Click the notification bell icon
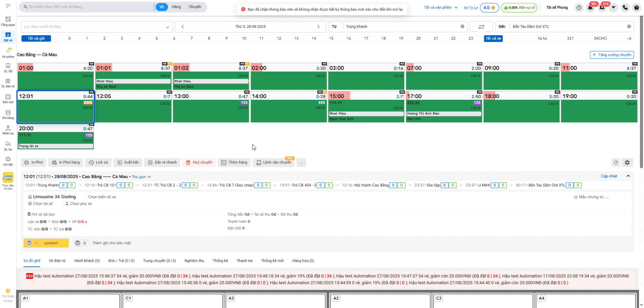The width and height of the screenshot is (644, 308). (590, 8)
